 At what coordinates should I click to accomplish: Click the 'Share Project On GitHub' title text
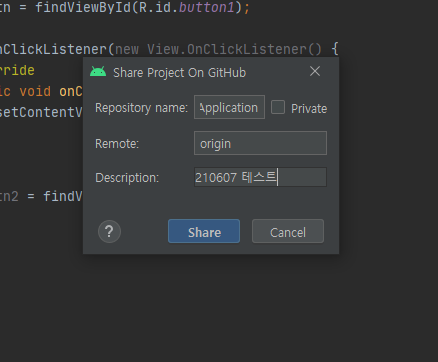[179, 73]
